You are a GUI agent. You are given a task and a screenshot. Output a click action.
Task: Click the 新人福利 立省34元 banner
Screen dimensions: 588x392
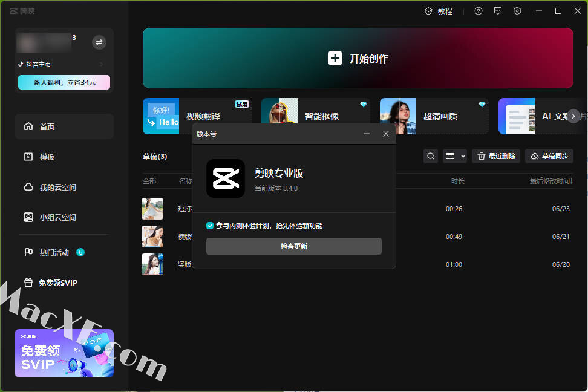pos(64,82)
